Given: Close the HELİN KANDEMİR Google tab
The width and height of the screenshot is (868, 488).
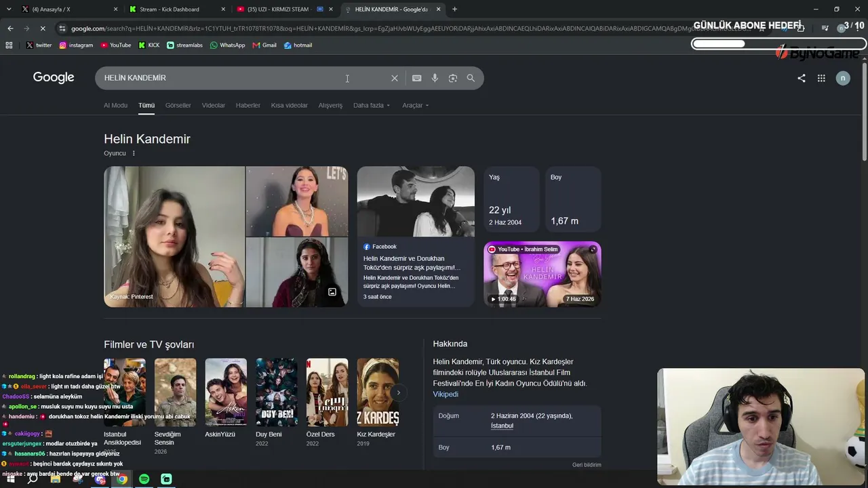Looking at the screenshot, I should coord(438,9).
